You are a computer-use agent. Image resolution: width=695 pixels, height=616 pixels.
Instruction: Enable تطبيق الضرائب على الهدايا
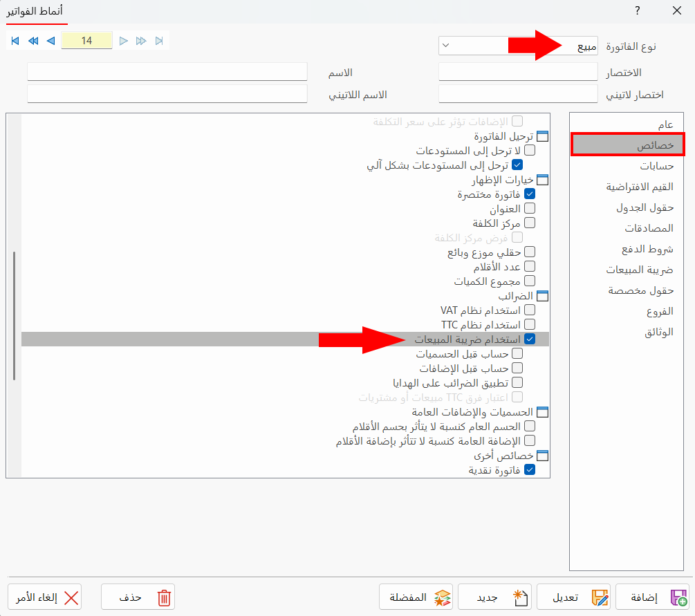[x=517, y=382]
